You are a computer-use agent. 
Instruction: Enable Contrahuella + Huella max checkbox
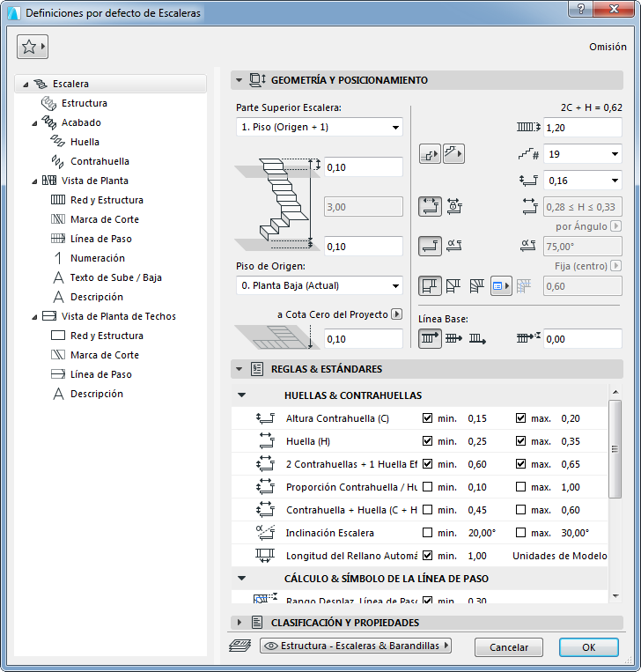(x=520, y=510)
